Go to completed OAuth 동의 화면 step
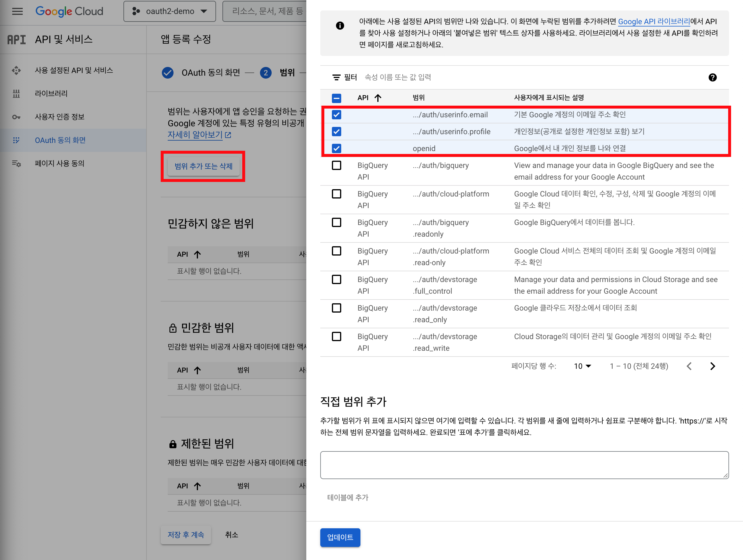 [201, 72]
